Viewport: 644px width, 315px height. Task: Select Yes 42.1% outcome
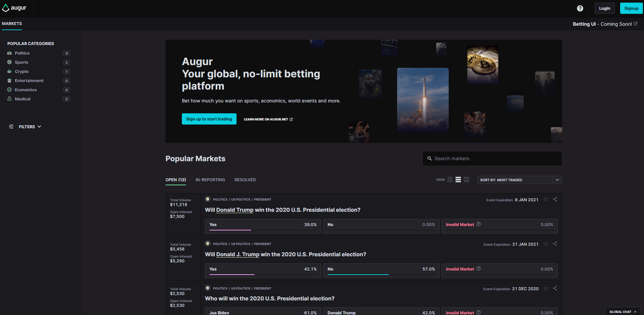pos(263,270)
